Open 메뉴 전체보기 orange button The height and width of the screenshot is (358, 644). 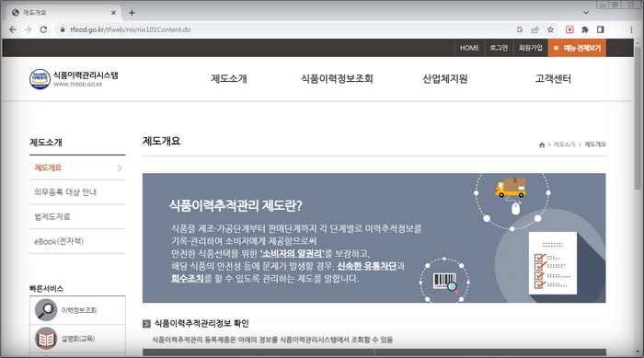click(x=577, y=48)
